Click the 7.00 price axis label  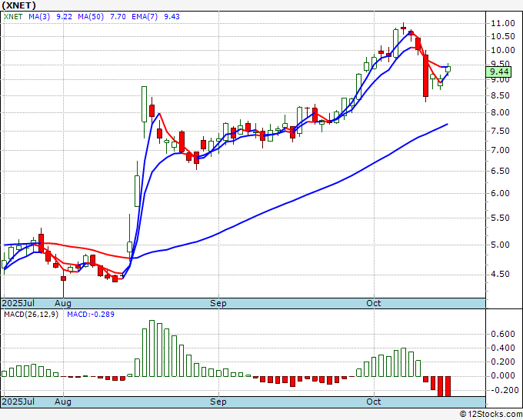pos(501,151)
